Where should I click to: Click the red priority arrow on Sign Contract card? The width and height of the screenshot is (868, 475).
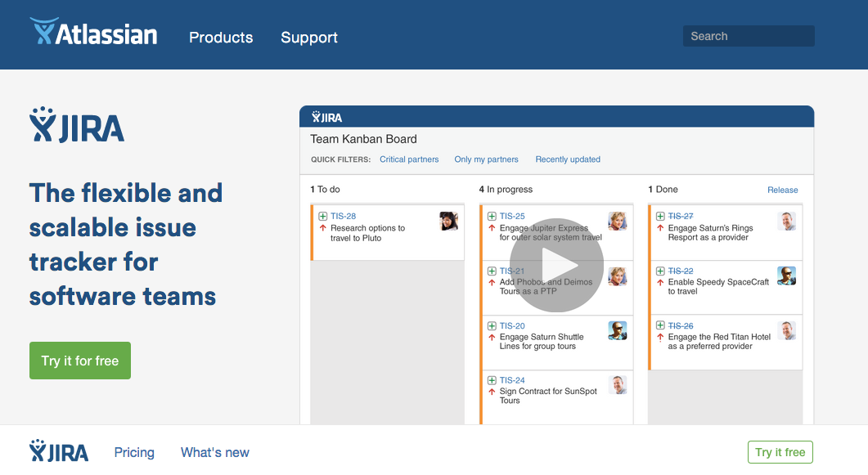click(x=492, y=392)
